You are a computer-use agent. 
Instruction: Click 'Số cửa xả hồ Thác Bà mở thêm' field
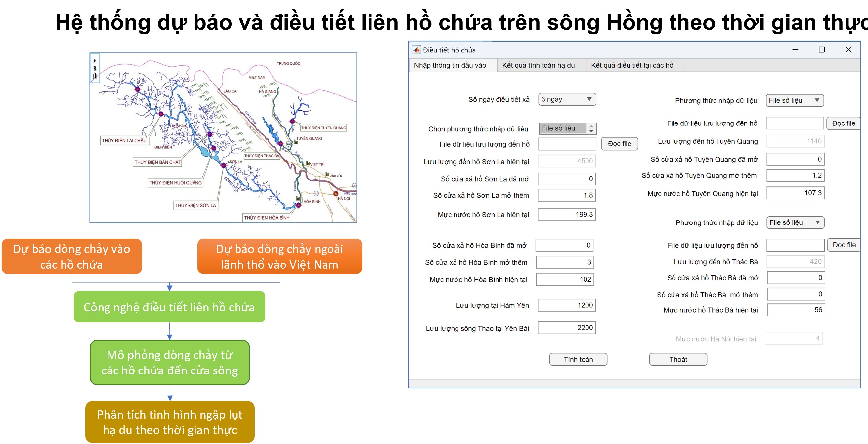point(796,294)
